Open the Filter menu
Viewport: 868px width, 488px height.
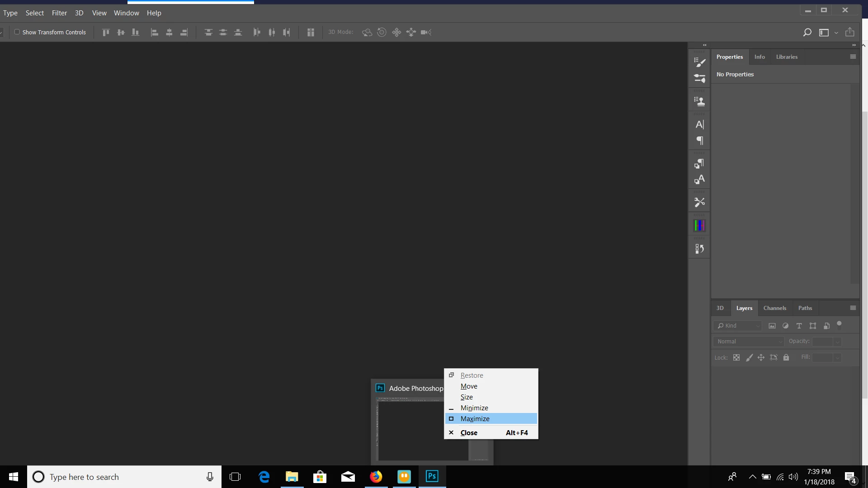tap(59, 13)
